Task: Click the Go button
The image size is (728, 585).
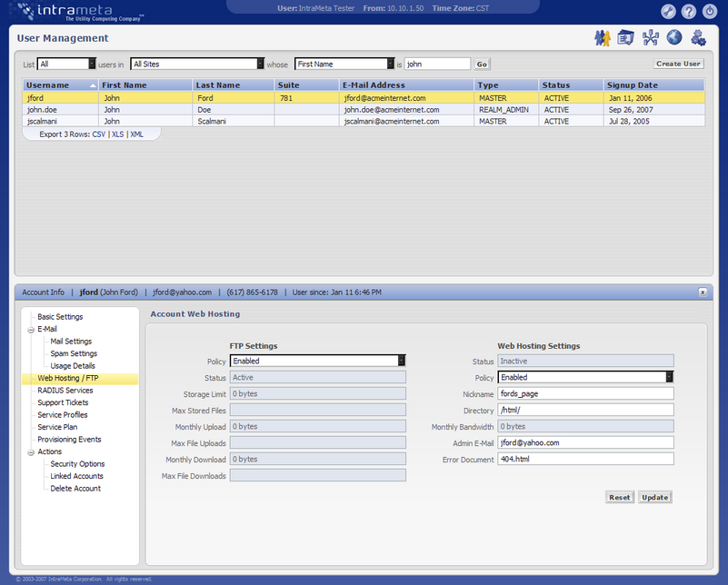Action: pos(482,64)
